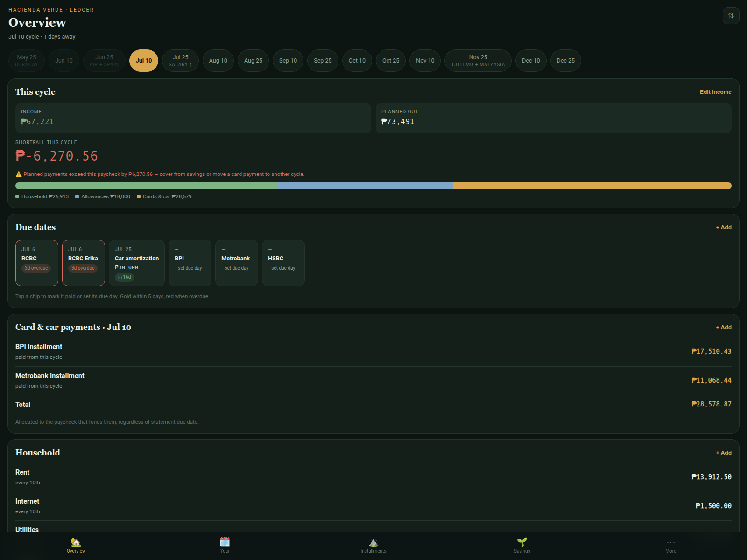Screen dimensions: 747x560
Task: Click Edit income link
Action: pos(715,92)
